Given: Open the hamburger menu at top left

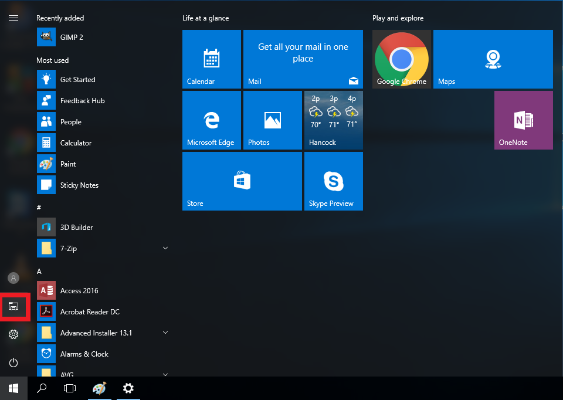Looking at the screenshot, I should tap(13, 18).
